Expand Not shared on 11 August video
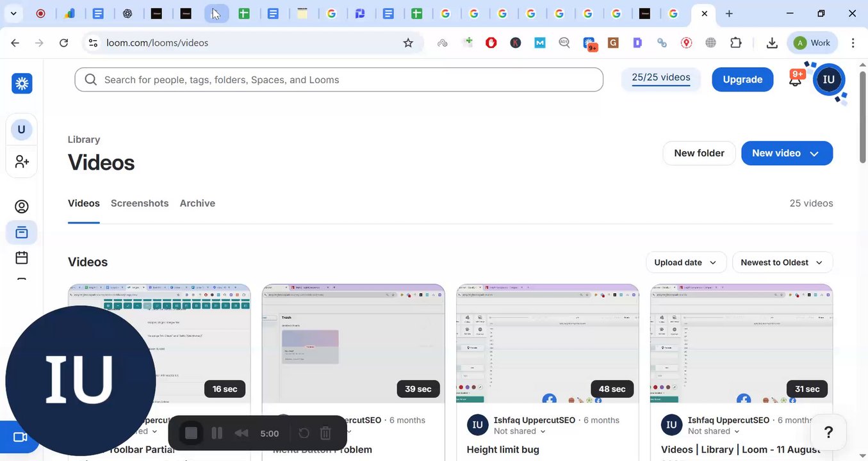868x461 pixels. coord(714,432)
